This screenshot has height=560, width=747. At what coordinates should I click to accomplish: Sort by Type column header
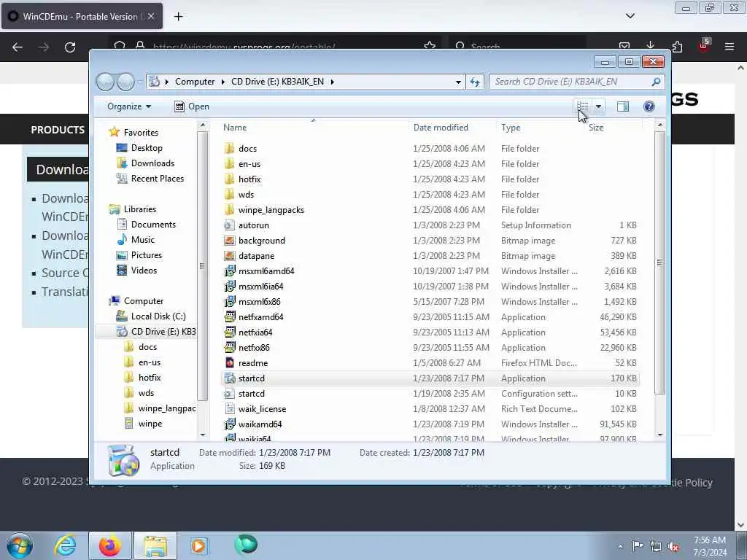coord(541,128)
